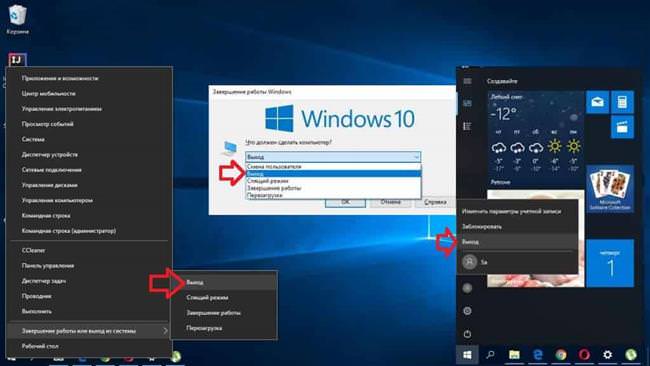Click OK in the shutdown dialog
Image resolution: width=650 pixels, height=366 pixels.
coord(345,202)
